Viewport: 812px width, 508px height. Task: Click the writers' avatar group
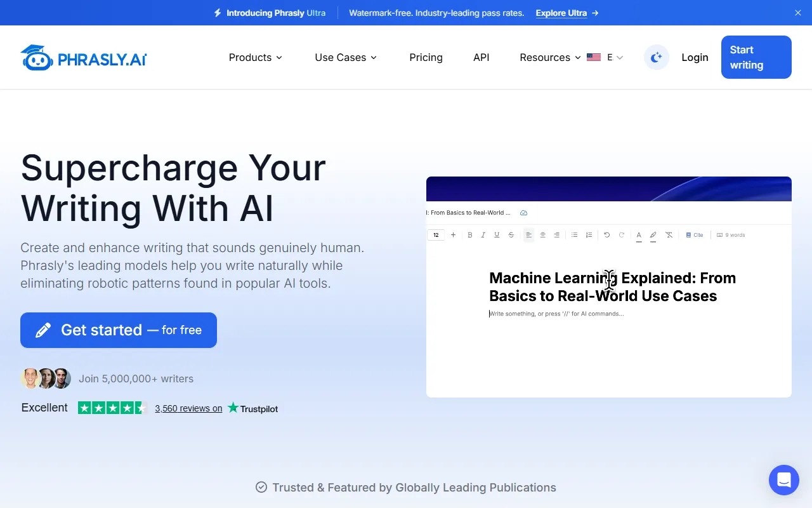[x=46, y=378]
